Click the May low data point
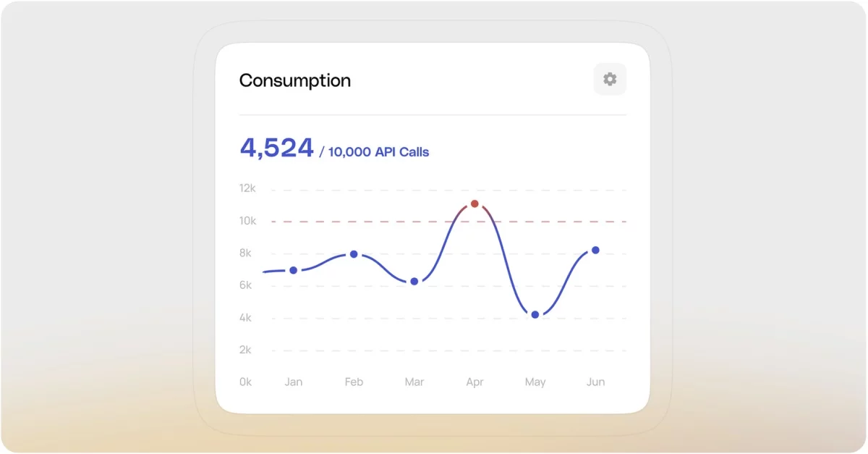The image size is (868, 454). click(535, 314)
